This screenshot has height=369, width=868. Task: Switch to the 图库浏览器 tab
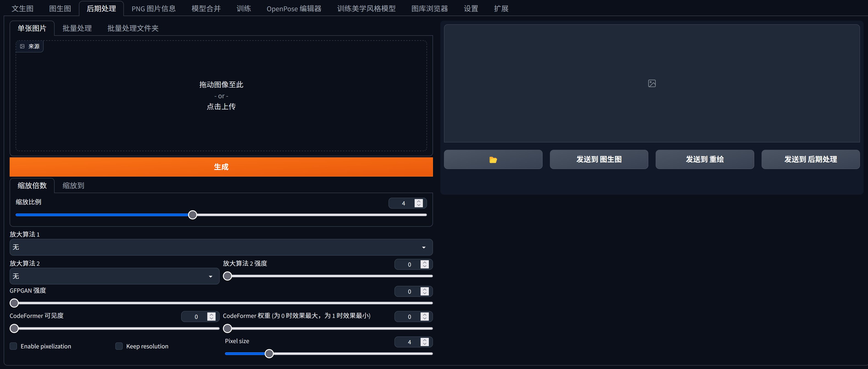point(430,8)
